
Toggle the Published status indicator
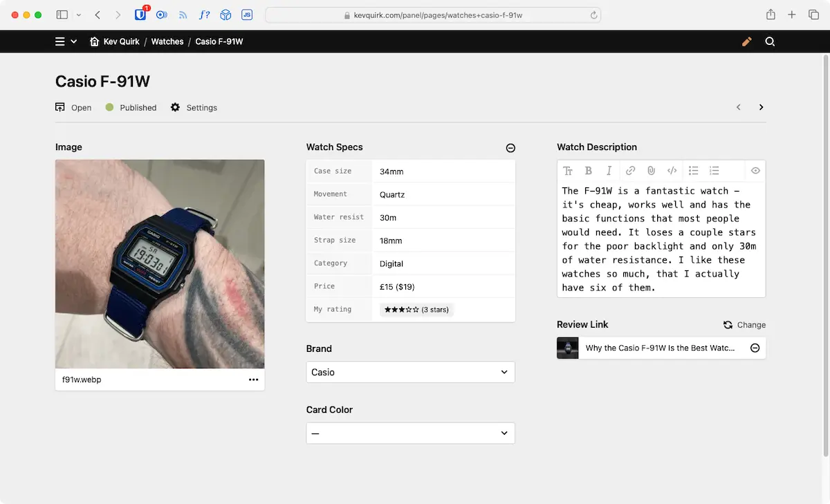pos(131,108)
